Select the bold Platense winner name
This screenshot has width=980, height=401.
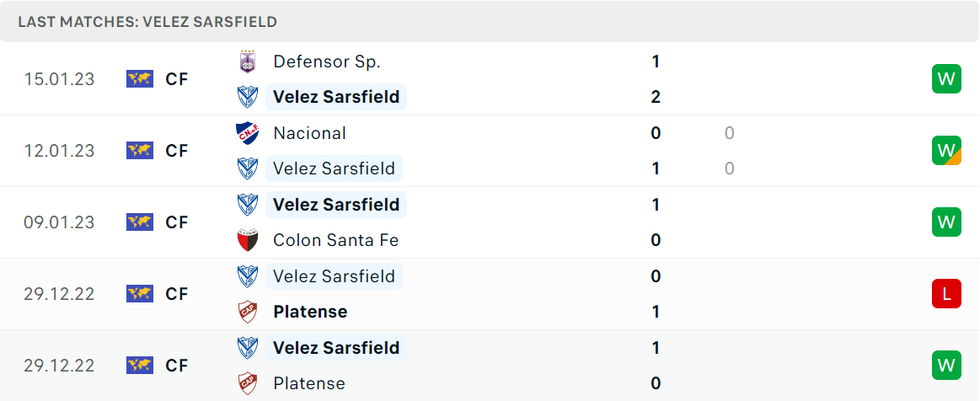[311, 312]
